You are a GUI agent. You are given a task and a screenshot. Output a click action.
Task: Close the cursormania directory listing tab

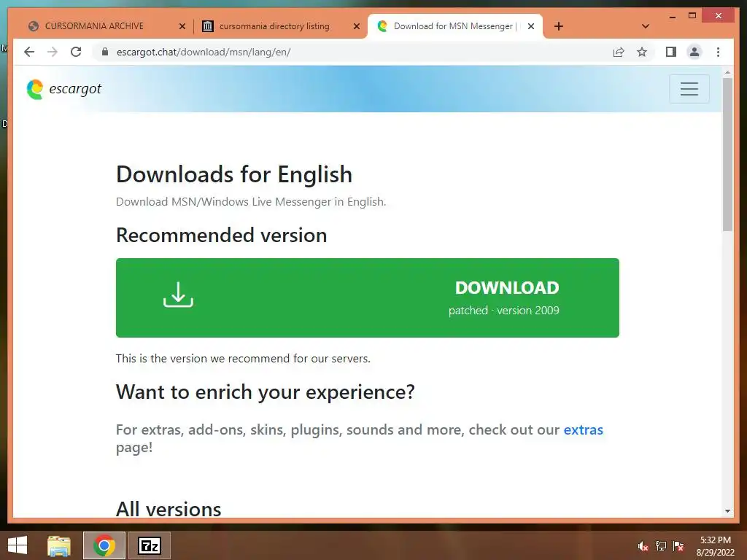tap(356, 26)
